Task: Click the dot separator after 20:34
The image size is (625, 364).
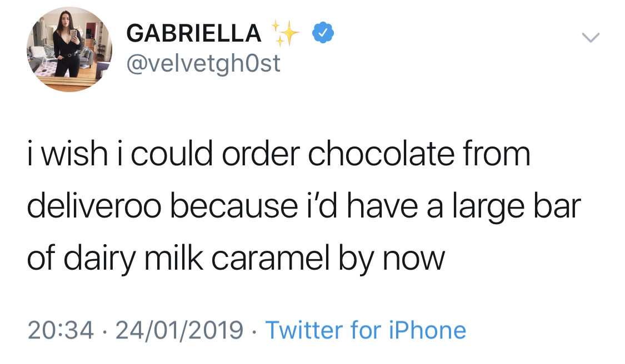Action: tap(104, 331)
